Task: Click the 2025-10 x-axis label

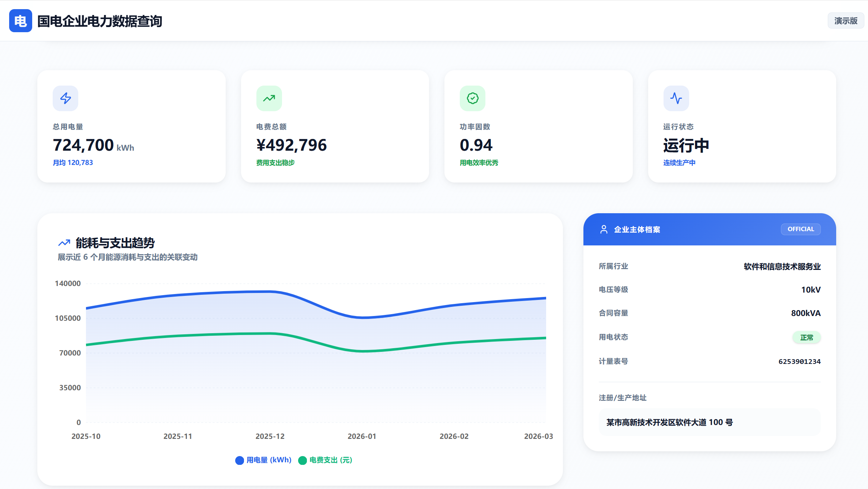Action: coord(86,436)
